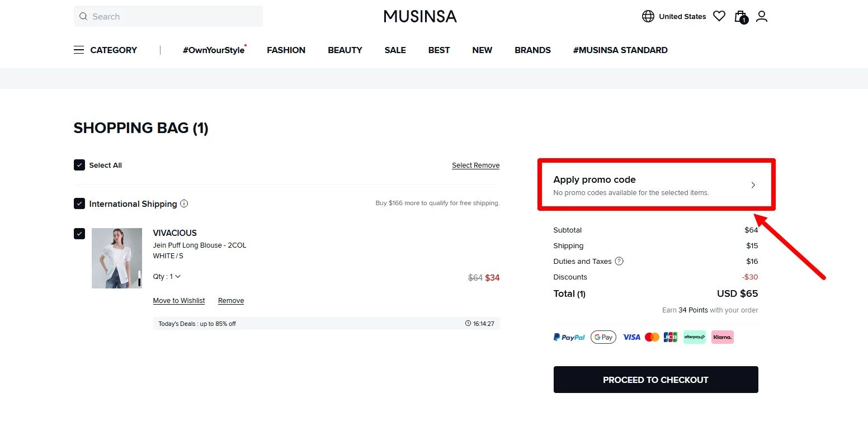Click the VISA logo
Viewport: 868px width, 431px height.
pos(631,337)
